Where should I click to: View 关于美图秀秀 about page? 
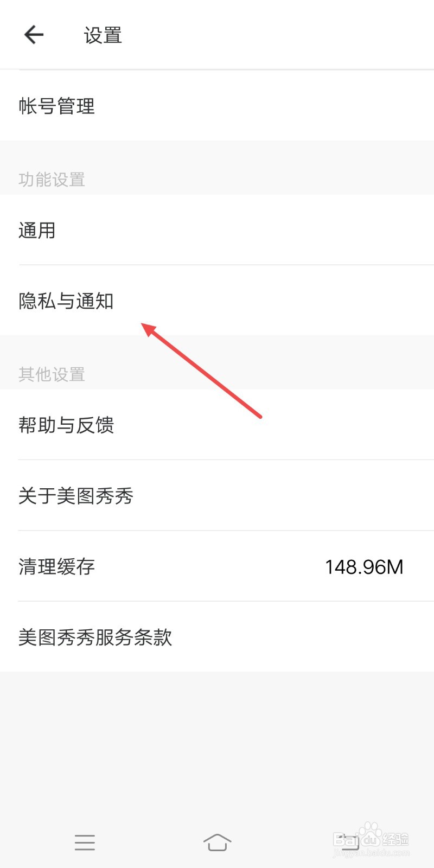217,495
